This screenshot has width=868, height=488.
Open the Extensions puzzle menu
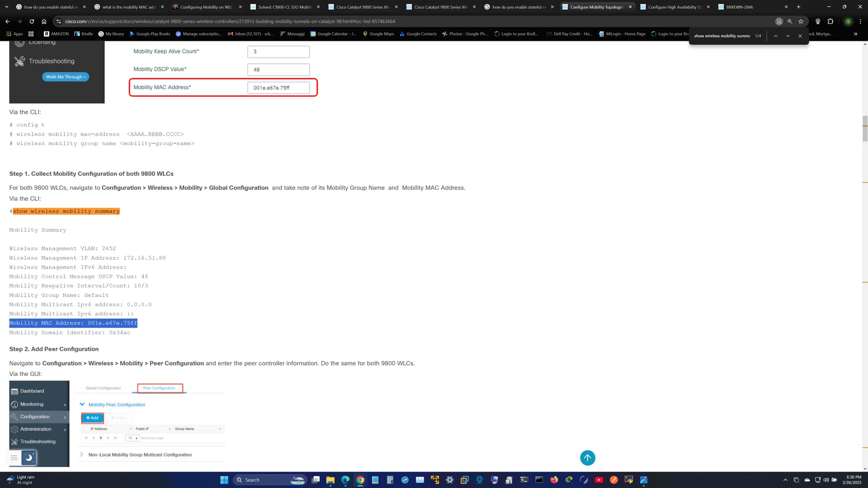click(830, 21)
